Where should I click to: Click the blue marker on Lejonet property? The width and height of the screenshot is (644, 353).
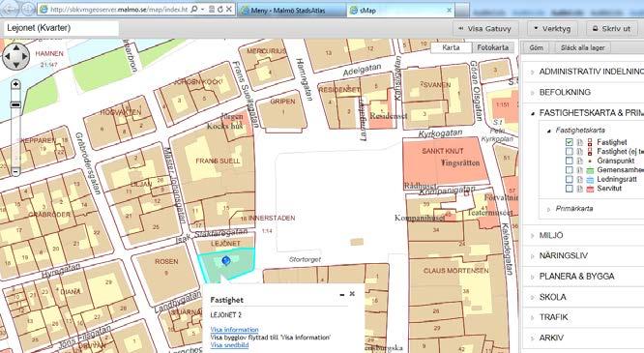[x=226, y=260]
